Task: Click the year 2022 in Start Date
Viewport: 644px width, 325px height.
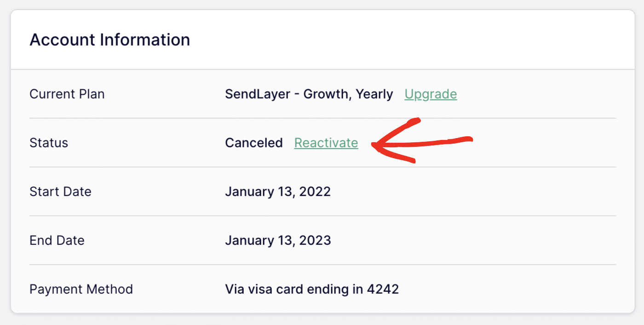Action: 315,192
